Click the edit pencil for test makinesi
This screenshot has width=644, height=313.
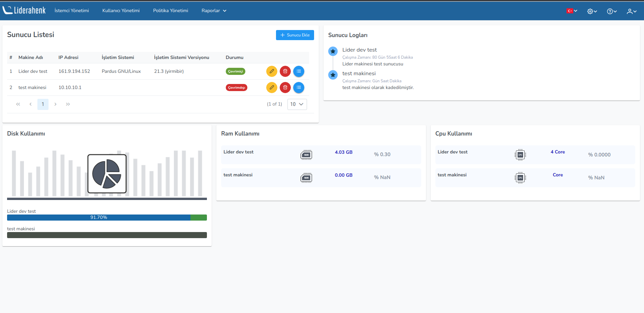pos(272,87)
